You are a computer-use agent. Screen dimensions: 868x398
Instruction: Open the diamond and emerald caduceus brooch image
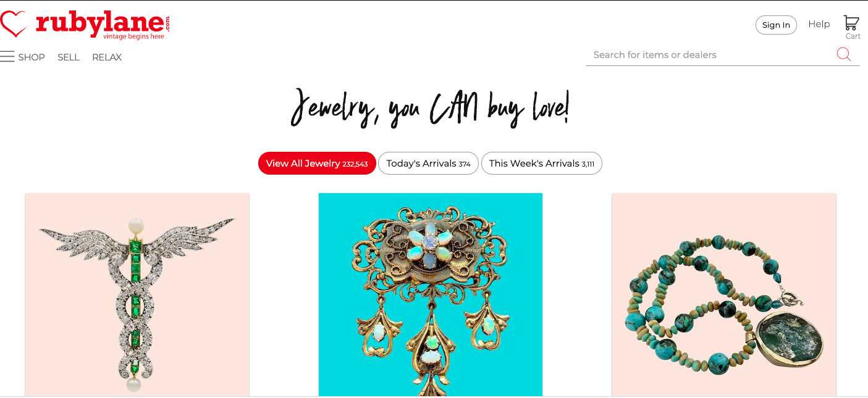137,294
